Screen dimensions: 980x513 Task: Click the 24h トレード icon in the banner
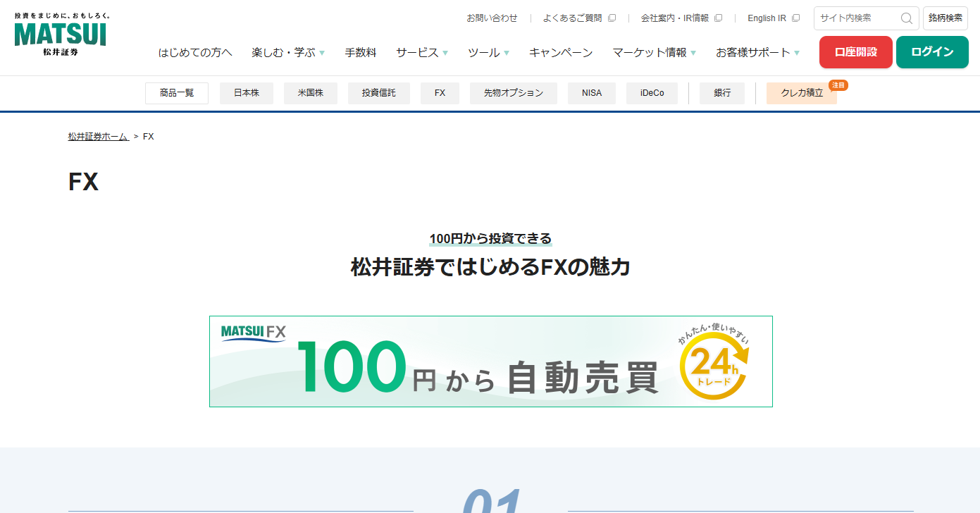(x=714, y=365)
